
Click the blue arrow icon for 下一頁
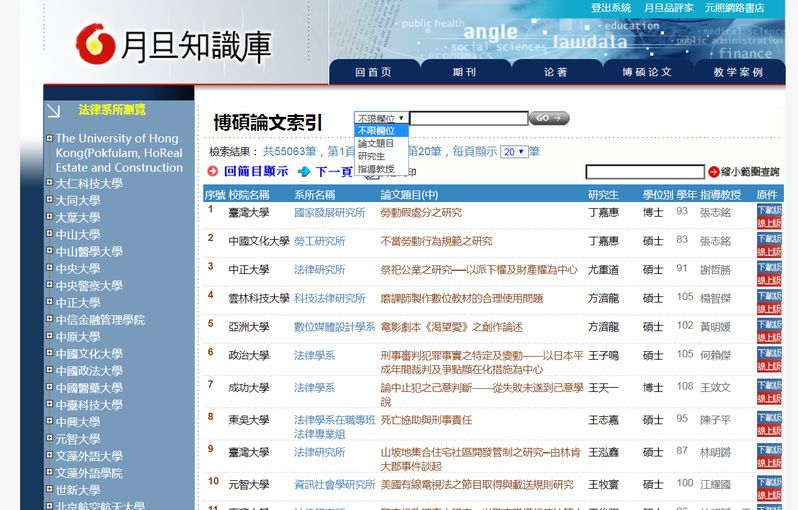coord(304,172)
